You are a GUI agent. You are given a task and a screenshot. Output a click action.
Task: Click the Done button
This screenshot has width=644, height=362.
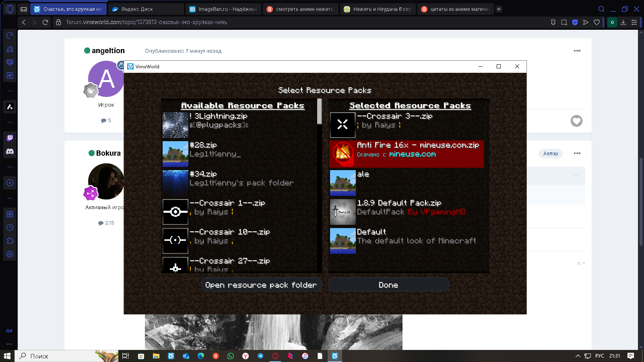pyautogui.click(x=388, y=285)
